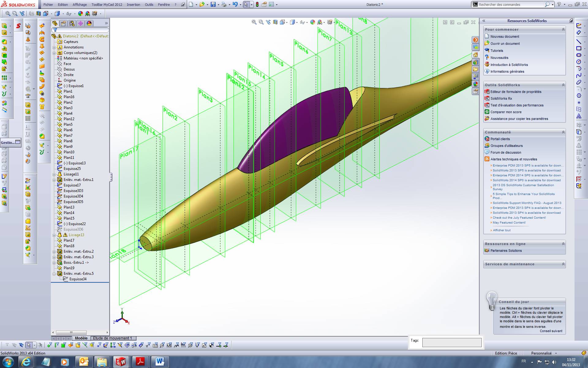Toggle the Filter Edges selection filter
This screenshot has height=368, width=588.
coord(57,345)
